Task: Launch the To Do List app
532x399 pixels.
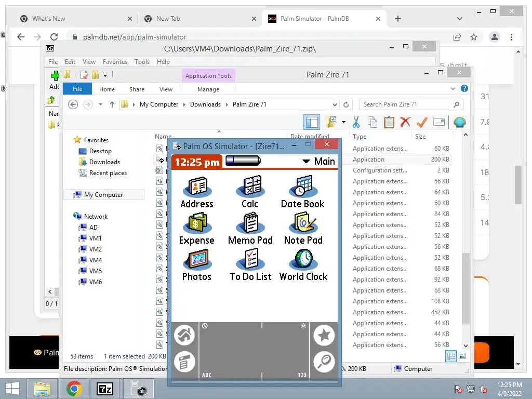Action: pyautogui.click(x=250, y=264)
